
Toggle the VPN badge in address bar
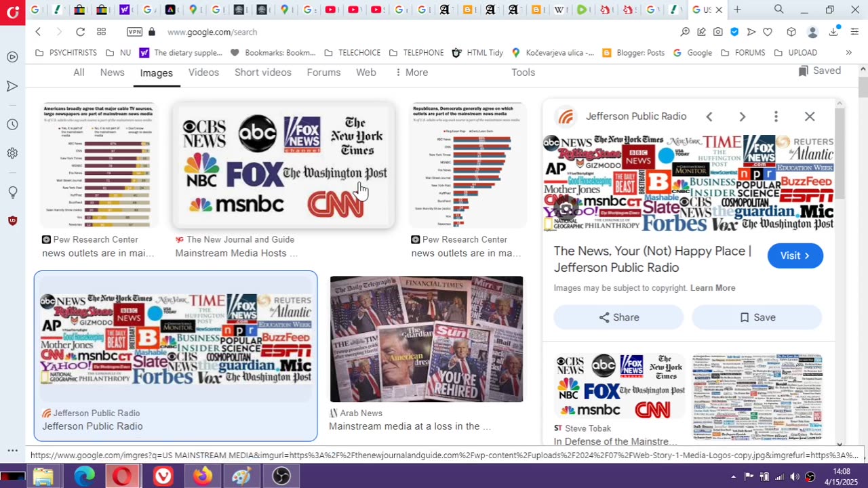pyautogui.click(x=134, y=32)
